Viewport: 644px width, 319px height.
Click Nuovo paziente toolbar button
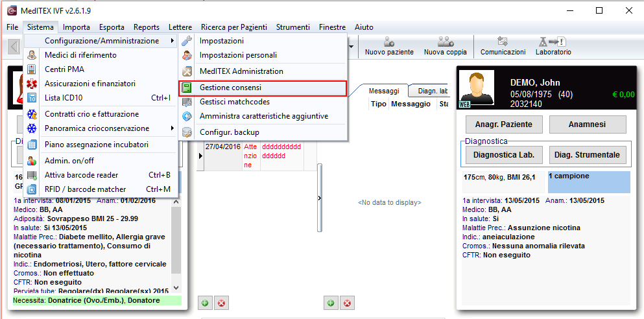tap(389, 46)
